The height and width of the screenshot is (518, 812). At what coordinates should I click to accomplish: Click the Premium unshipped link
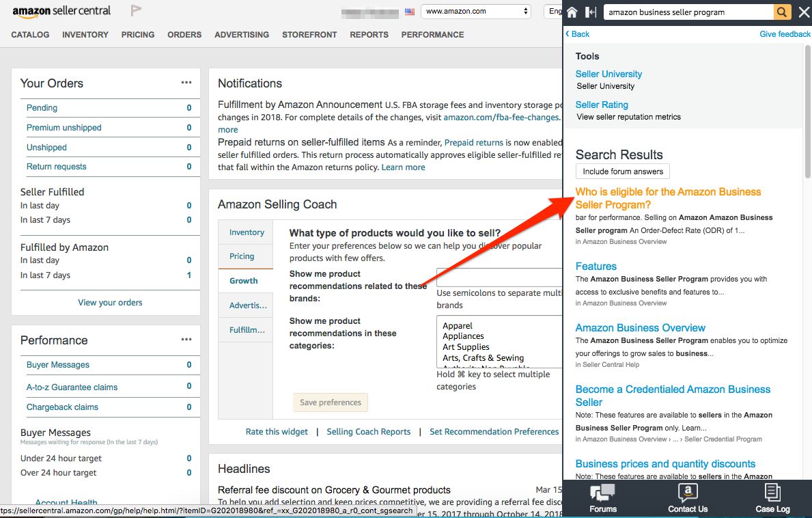pos(64,127)
